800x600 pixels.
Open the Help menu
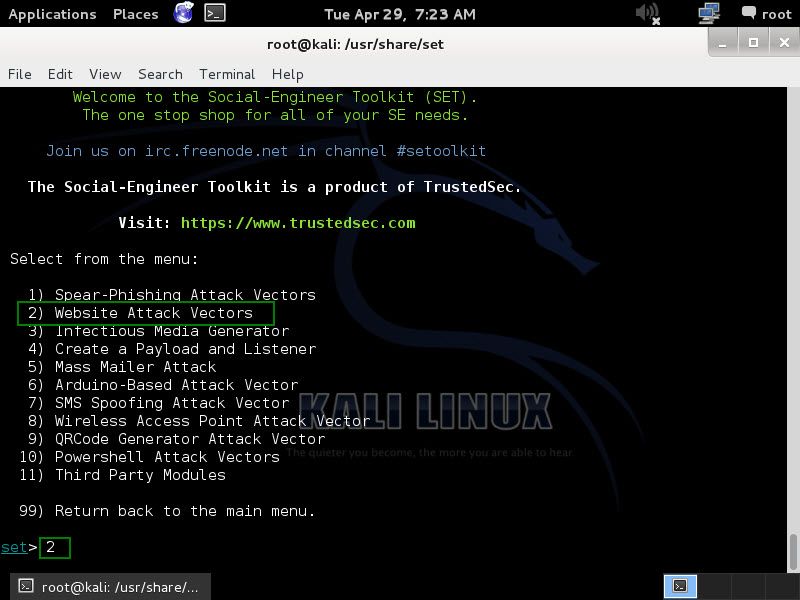point(287,74)
